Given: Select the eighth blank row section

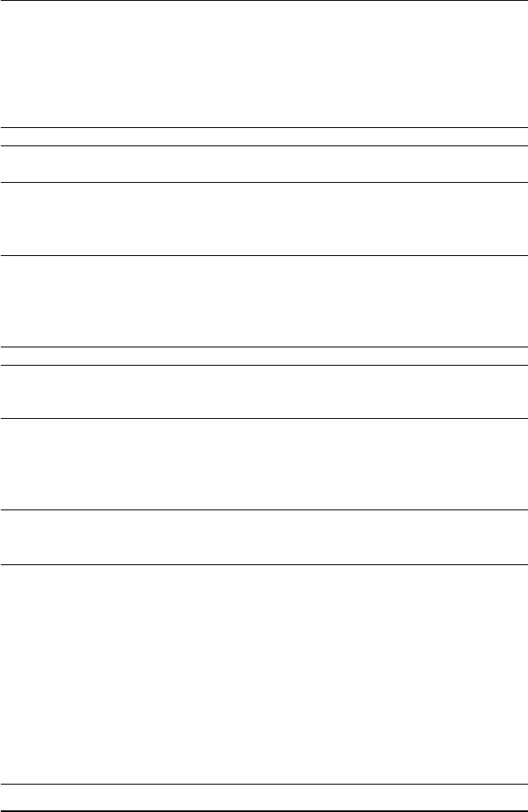Looking at the screenshot, I should tap(264, 464).
